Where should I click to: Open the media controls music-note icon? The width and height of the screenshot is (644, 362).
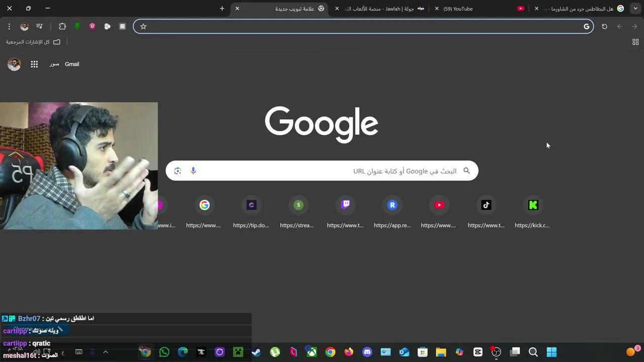39,26
